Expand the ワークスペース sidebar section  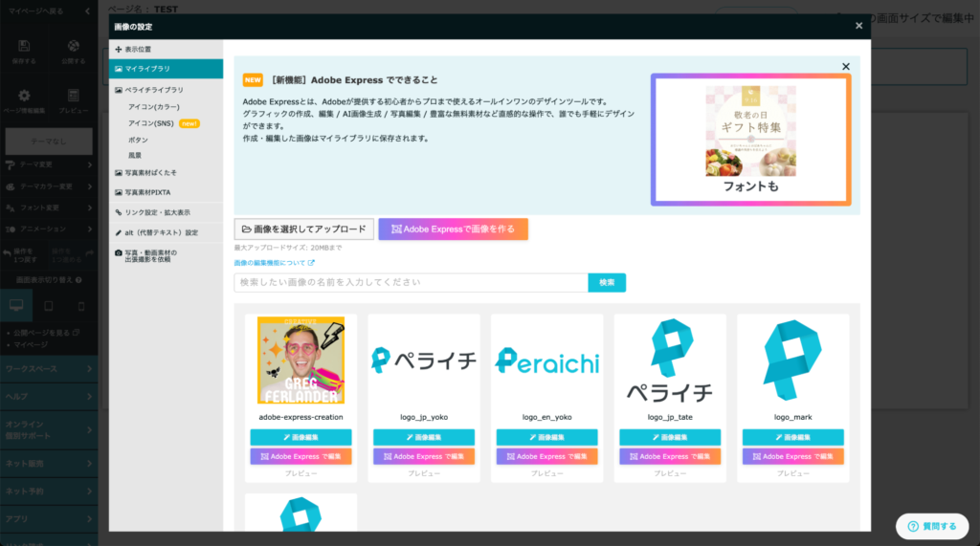(x=48, y=368)
